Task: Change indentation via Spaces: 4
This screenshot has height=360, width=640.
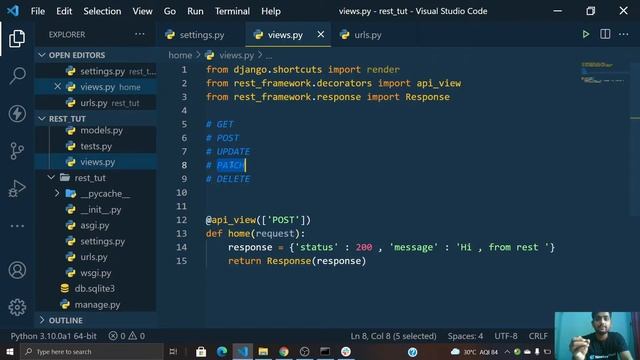Action: pyautogui.click(x=465, y=336)
